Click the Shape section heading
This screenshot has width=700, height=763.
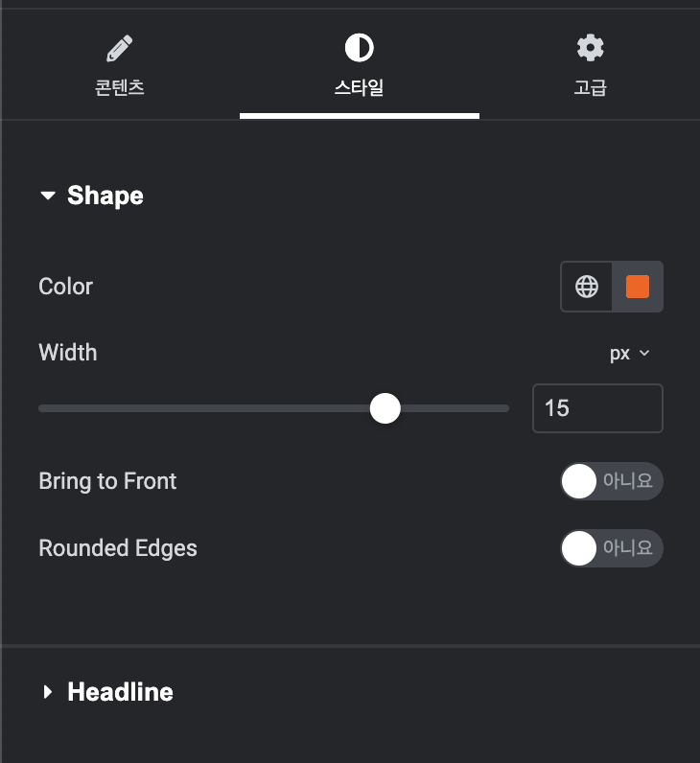(105, 196)
